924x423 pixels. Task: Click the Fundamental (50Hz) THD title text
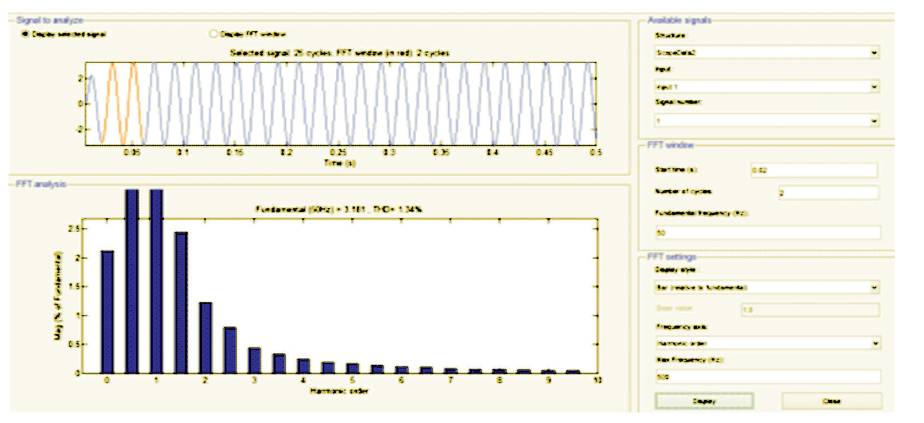point(338,209)
